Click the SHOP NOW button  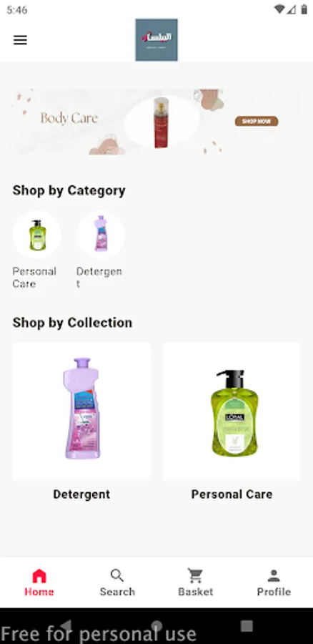pos(257,121)
